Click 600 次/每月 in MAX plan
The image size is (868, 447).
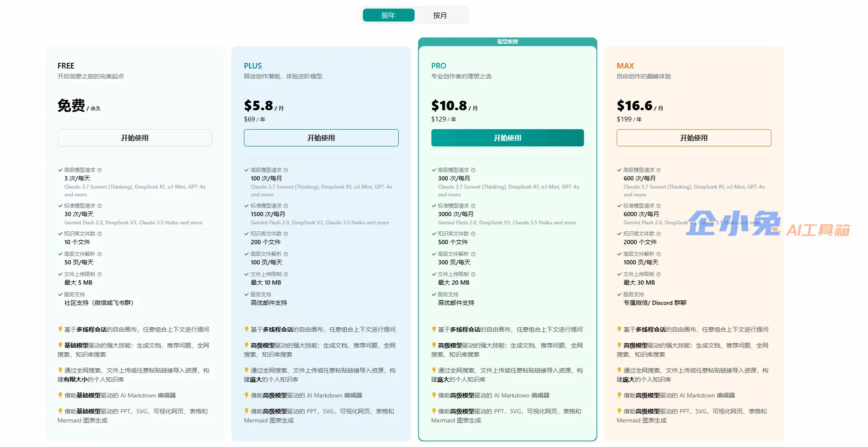coord(640,178)
